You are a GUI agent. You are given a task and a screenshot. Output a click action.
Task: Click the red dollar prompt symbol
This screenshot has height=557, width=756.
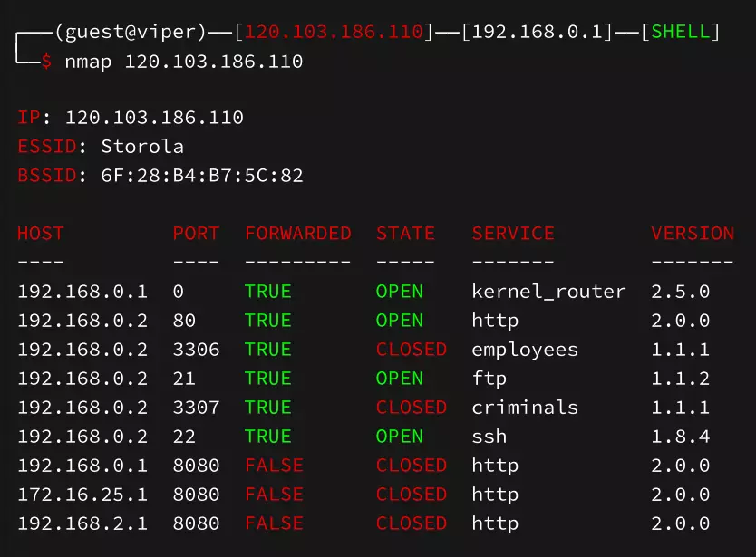(x=46, y=62)
